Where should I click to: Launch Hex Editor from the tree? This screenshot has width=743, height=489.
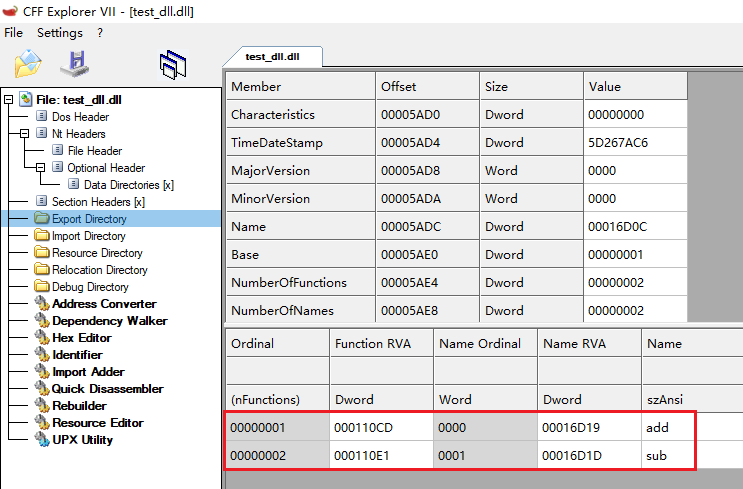[x=82, y=338]
